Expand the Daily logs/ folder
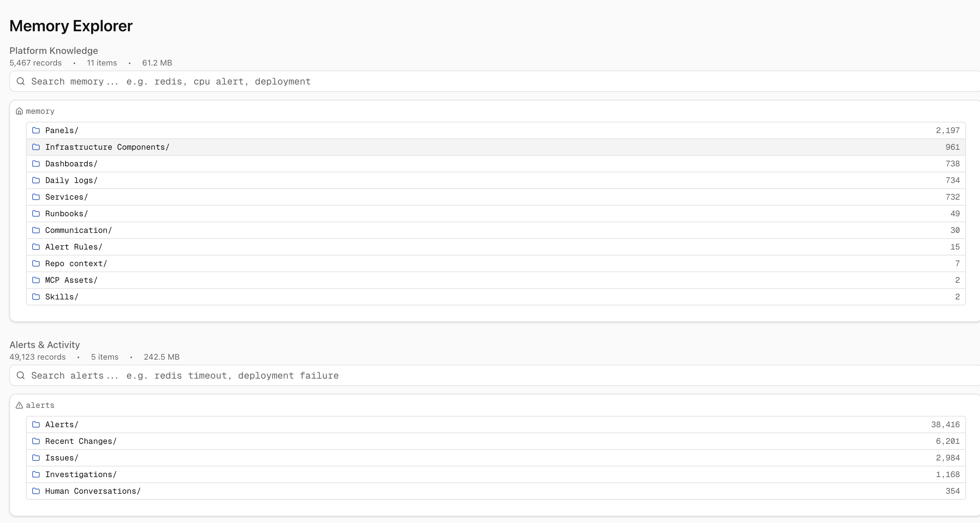980x523 pixels. coord(71,181)
